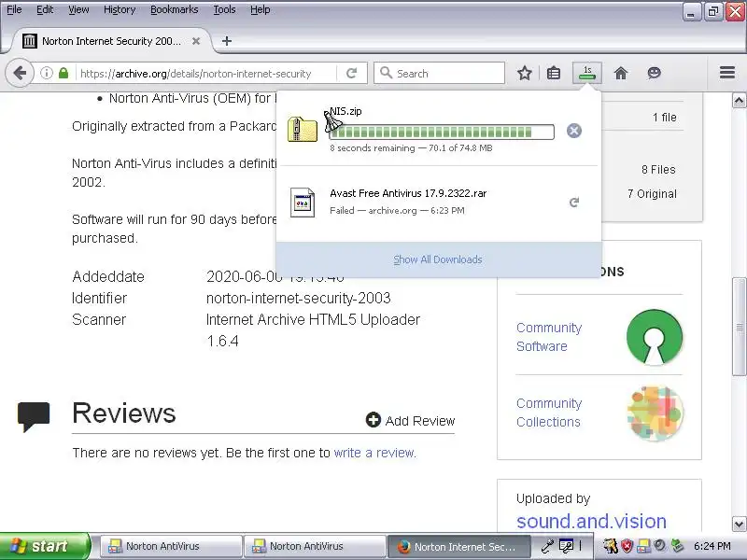Open the chat bubble toolbar icon

[655, 74]
